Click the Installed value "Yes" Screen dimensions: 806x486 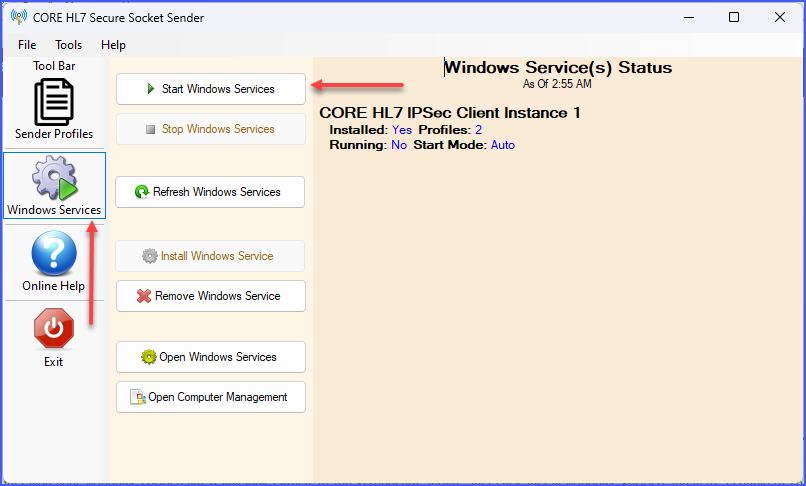(x=402, y=130)
